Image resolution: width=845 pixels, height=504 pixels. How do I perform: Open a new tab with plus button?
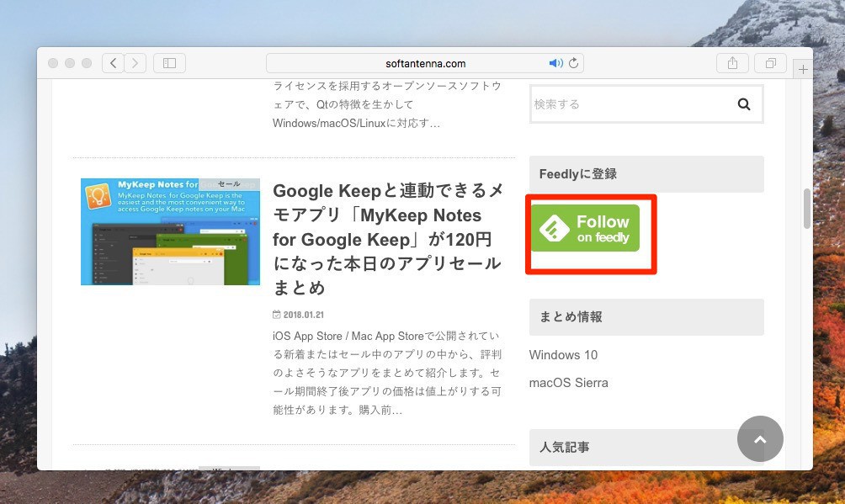[803, 70]
